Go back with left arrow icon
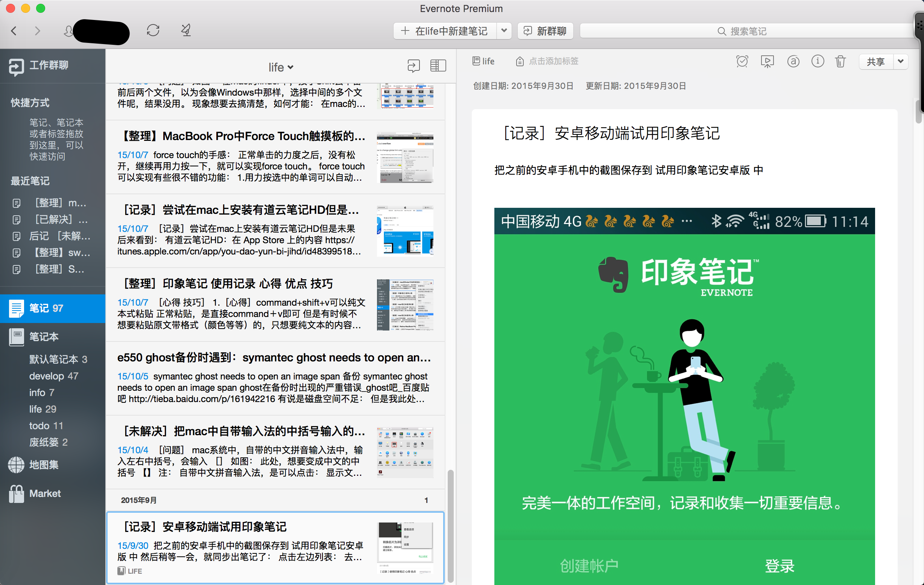 14,31
